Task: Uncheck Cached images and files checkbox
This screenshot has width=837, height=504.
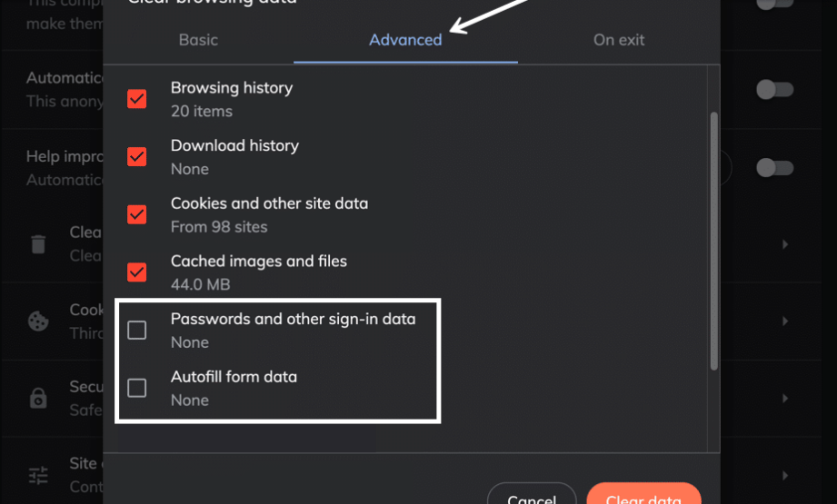Action: coord(136,272)
